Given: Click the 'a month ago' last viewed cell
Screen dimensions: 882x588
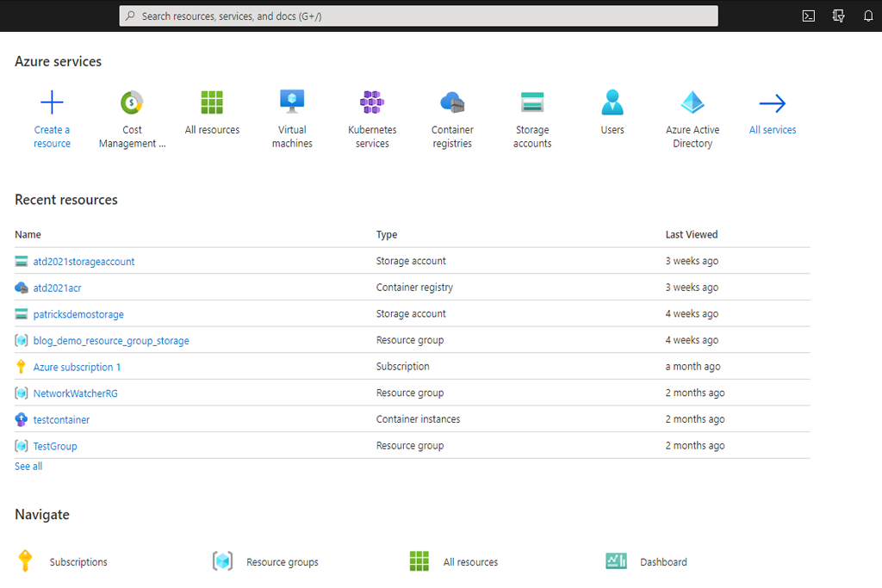Looking at the screenshot, I should 693,367.
